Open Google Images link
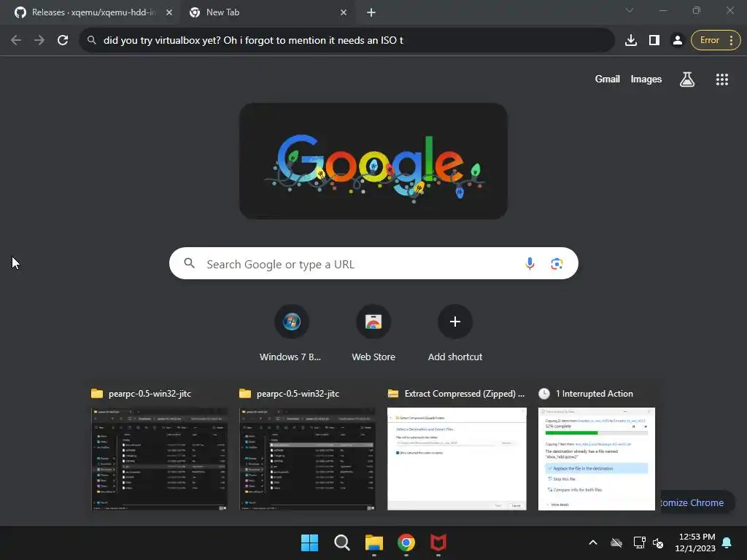Screen dimensions: 747x560 tap(646, 79)
